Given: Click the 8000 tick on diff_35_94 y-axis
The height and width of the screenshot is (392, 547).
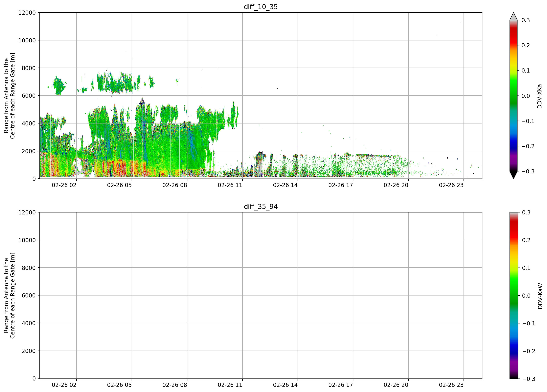Looking at the screenshot, I should click(x=29, y=268).
